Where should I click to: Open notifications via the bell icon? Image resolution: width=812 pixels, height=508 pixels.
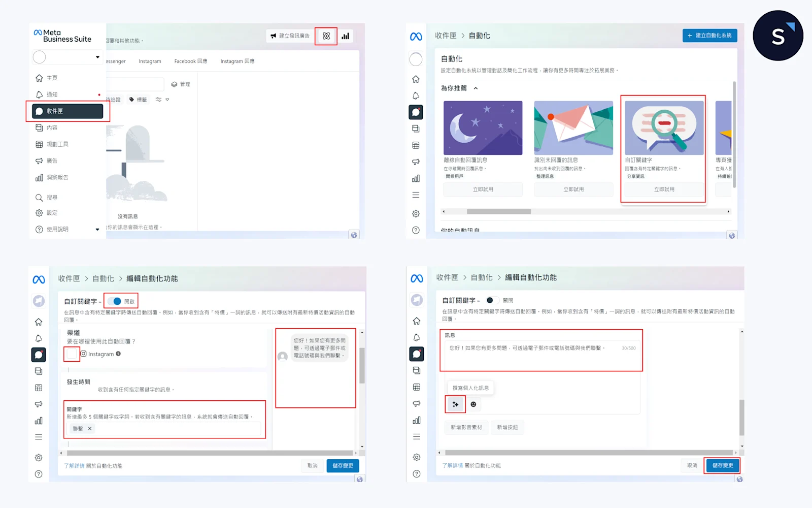pos(39,94)
